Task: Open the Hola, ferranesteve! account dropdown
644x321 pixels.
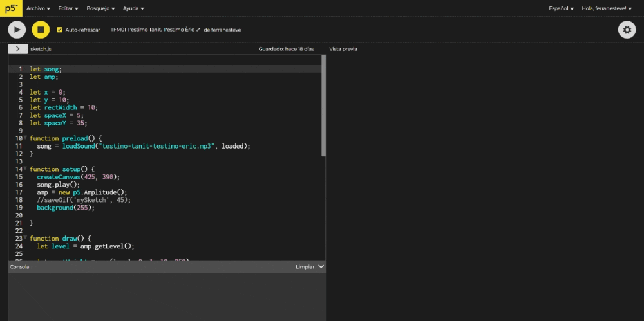Action: 607,8
